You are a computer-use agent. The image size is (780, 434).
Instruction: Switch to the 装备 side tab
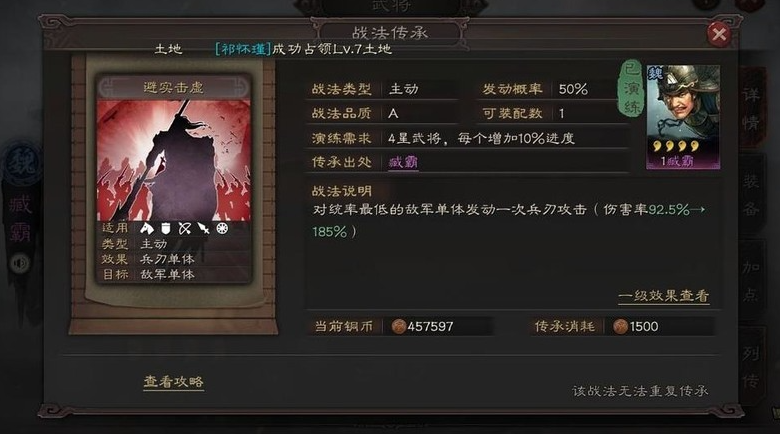click(751, 196)
